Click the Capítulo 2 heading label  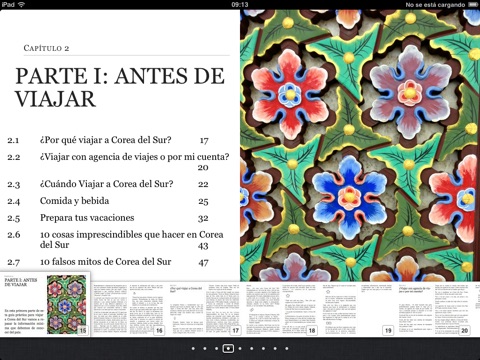46,48
